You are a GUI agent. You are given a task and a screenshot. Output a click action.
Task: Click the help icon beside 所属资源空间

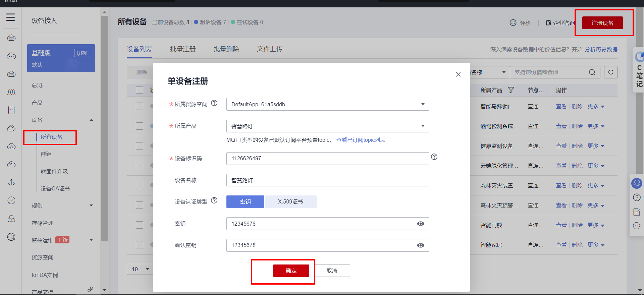point(214,103)
